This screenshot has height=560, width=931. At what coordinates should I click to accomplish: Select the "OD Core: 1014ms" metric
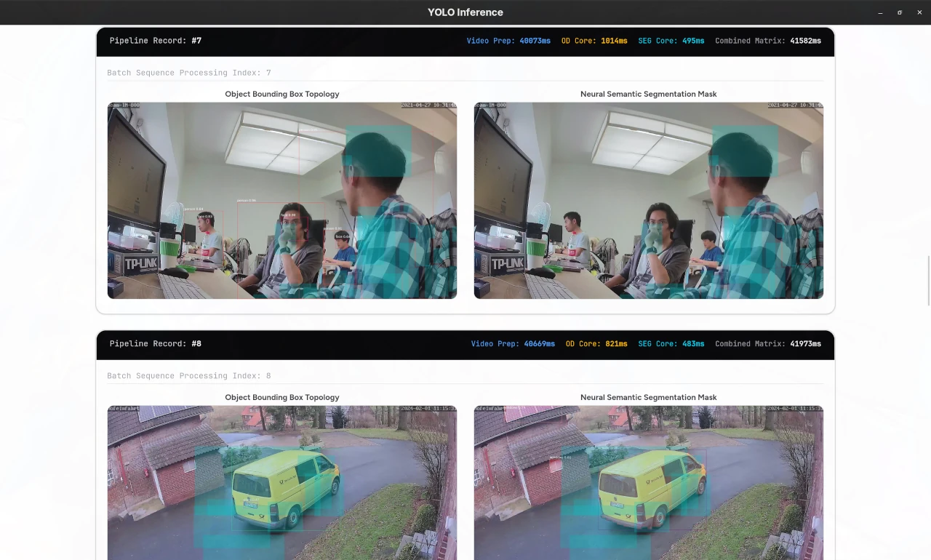click(x=594, y=41)
